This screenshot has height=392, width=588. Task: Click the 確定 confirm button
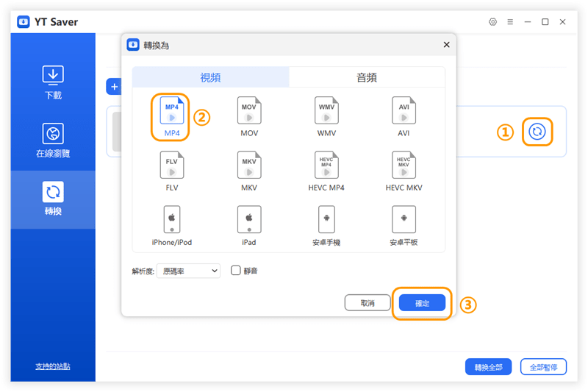click(x=422, y=303)
